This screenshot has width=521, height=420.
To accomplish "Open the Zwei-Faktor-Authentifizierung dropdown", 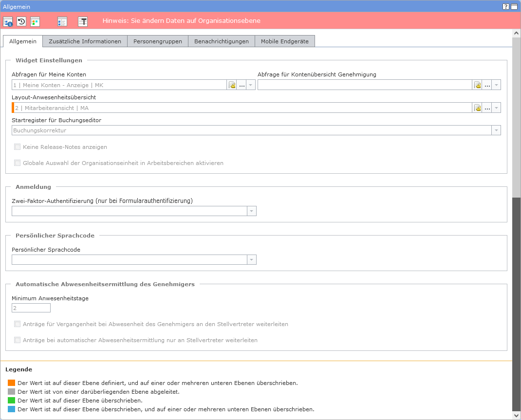I will [x=251, y=211].
